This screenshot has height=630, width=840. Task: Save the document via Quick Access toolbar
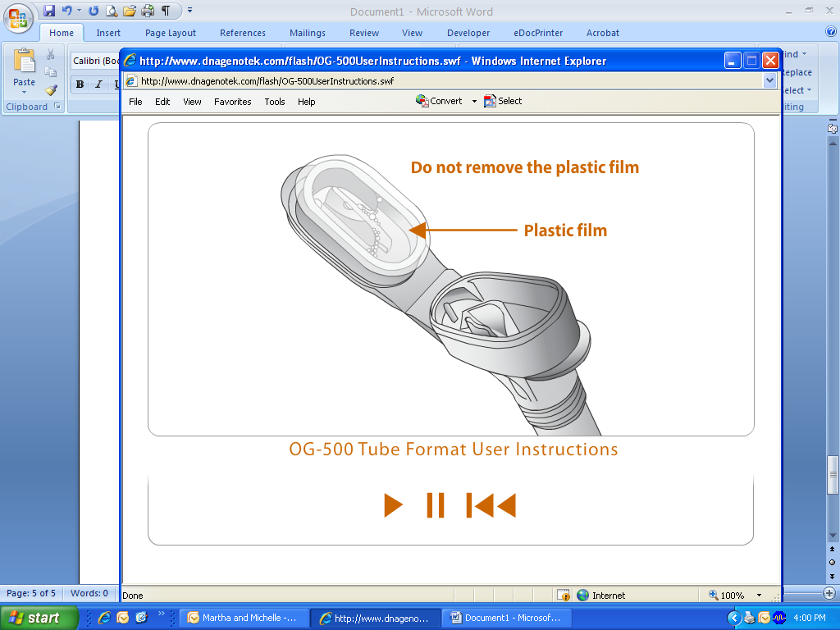tap(49, 10)
